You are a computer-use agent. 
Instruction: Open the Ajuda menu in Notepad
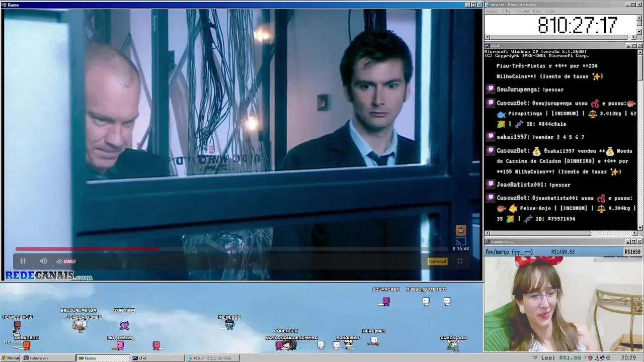(550, 11)
